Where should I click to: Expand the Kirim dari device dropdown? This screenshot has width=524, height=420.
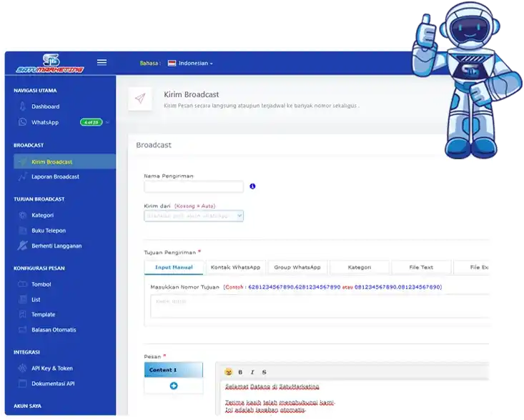coord(194,215)
